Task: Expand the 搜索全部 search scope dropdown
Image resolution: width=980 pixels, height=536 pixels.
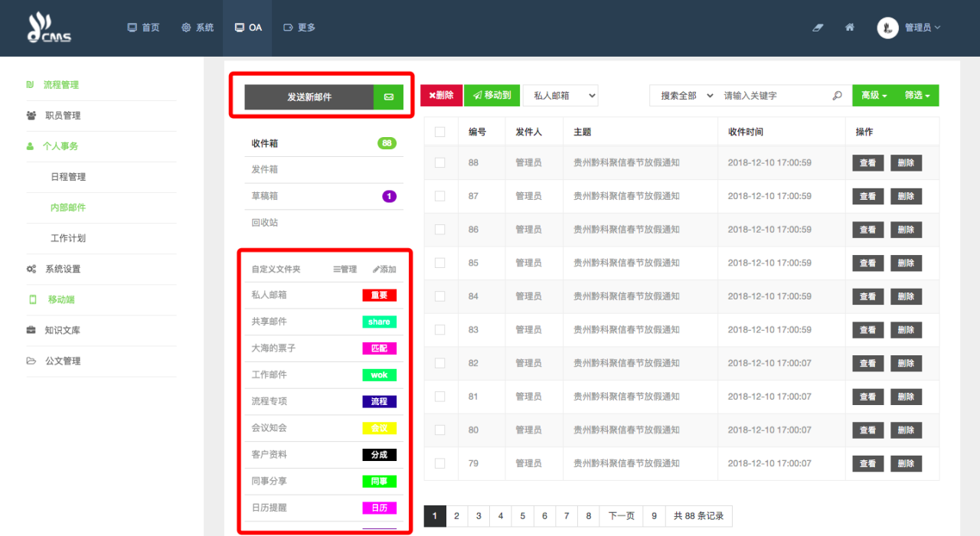Action: click(685, 96)
